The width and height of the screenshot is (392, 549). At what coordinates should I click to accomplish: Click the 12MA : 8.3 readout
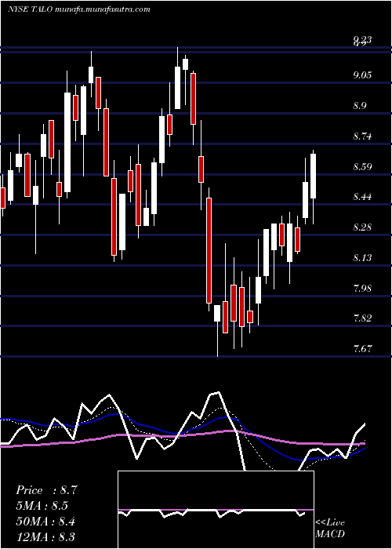click(x=45, y=536)
